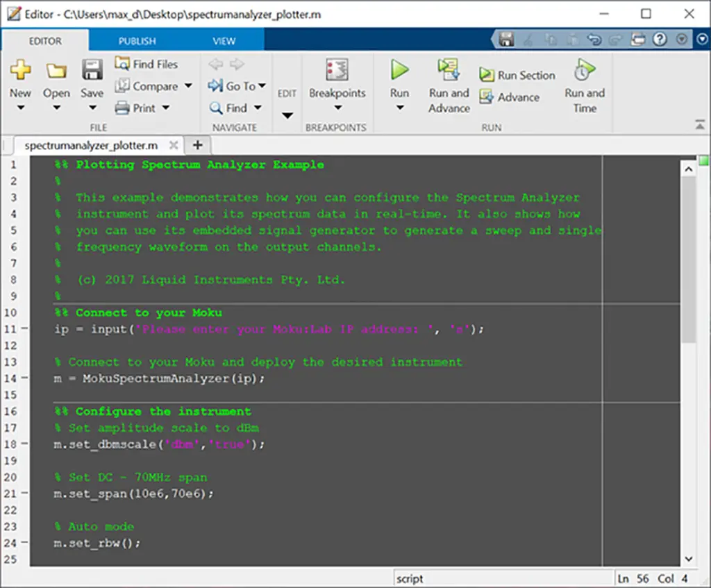Viewport: 711px width, 588px height.
Task: Click the Advance button
Action: [x=512, y=97]
